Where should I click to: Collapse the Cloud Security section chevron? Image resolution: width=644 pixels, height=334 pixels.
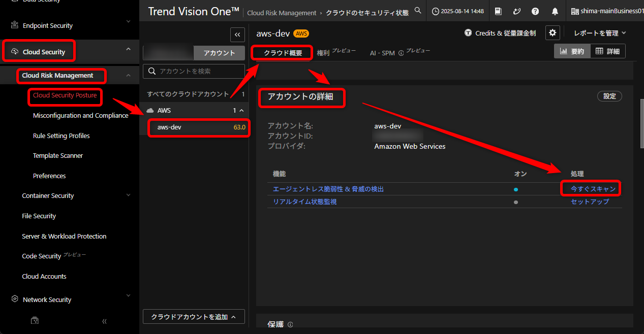[x=128, y=49]
